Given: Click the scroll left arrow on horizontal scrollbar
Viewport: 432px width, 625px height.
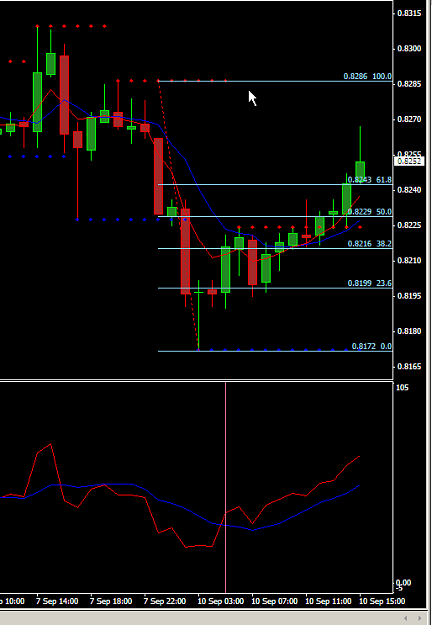Looking at the screenshot, I should click(406, 618).
